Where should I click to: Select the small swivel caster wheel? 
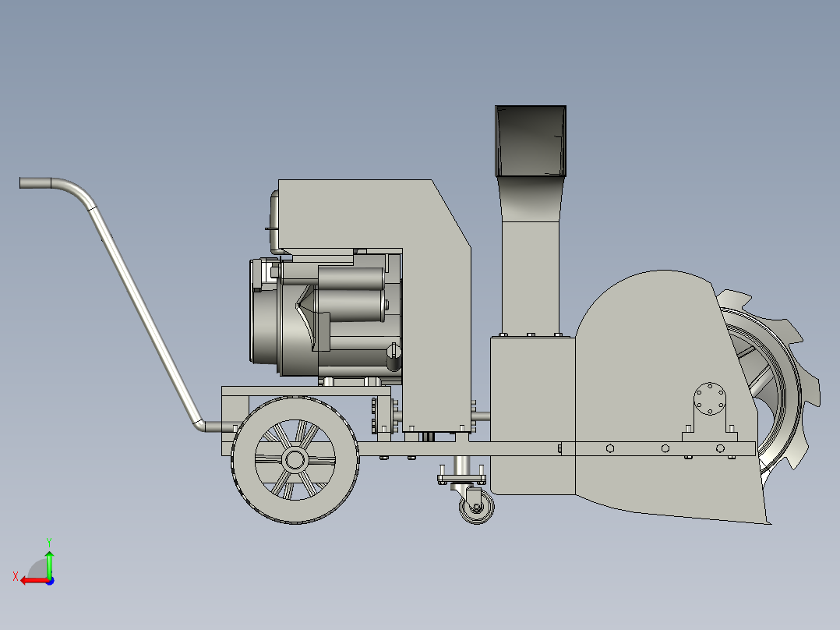point(477,507)
